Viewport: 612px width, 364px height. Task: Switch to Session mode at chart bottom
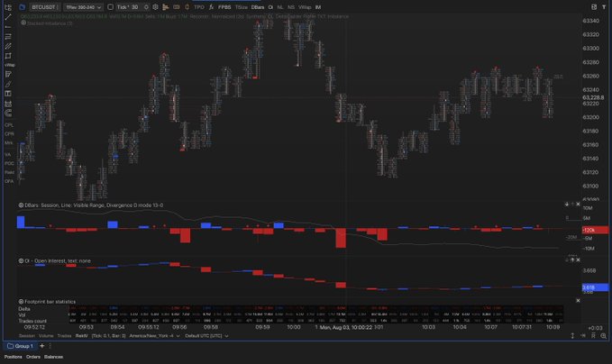[x=27, y=336]
